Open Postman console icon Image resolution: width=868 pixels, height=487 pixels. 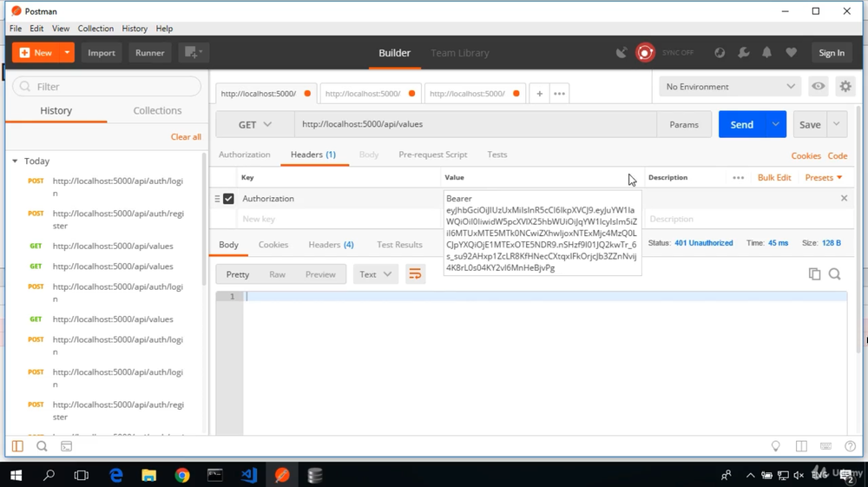67,446
